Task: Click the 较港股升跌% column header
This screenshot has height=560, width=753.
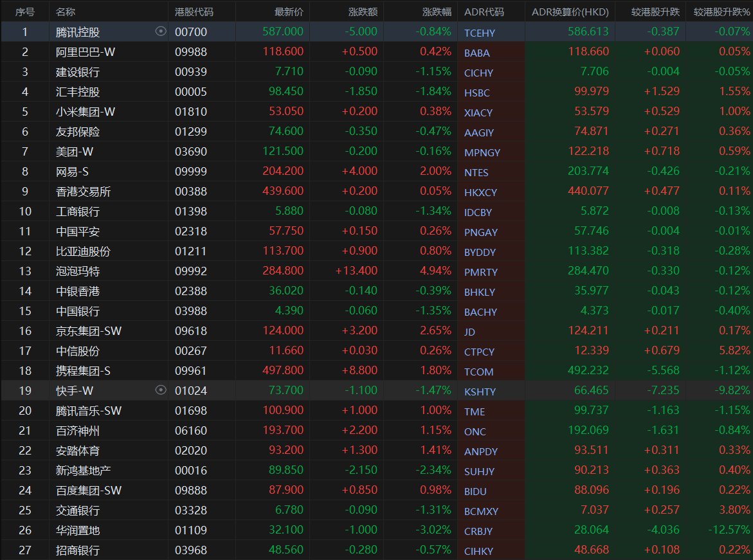Action: click(721, 12)
